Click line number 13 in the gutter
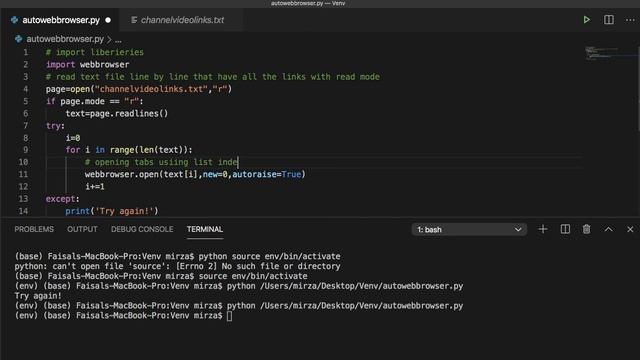 click(x=23, y=199)
